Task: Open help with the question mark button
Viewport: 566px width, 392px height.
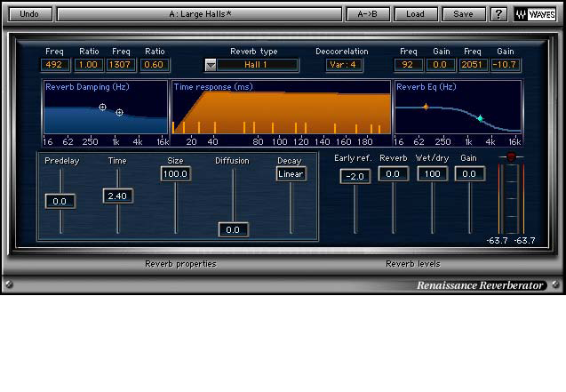Action: pos(498,14)
